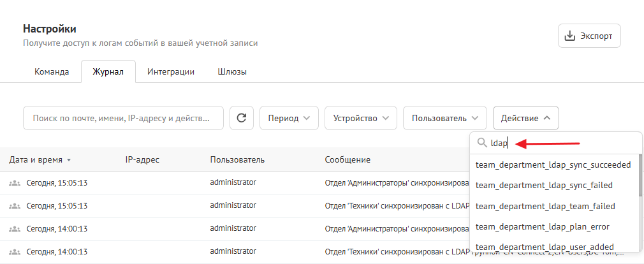
Task: Click the group icon in the last log row
Action: click(15, 251)
